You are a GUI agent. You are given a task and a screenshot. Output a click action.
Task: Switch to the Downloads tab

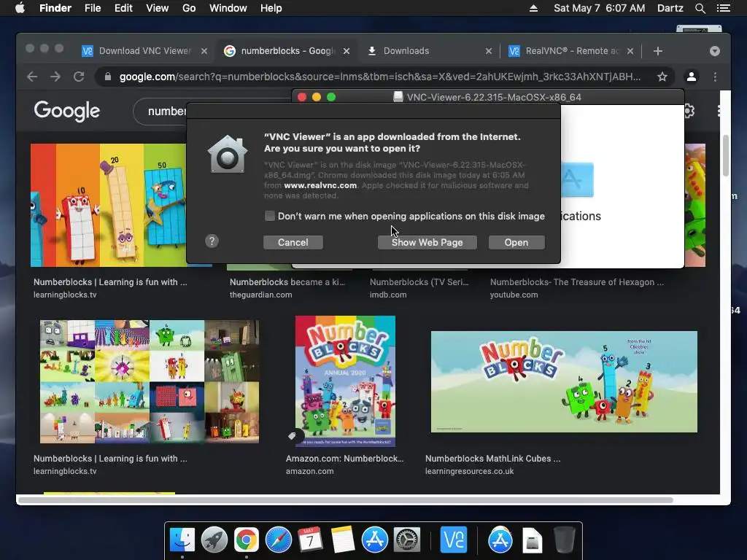pos(429,51)
